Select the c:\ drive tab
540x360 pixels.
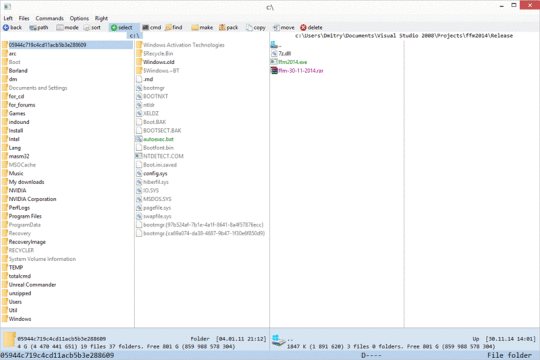135,35
